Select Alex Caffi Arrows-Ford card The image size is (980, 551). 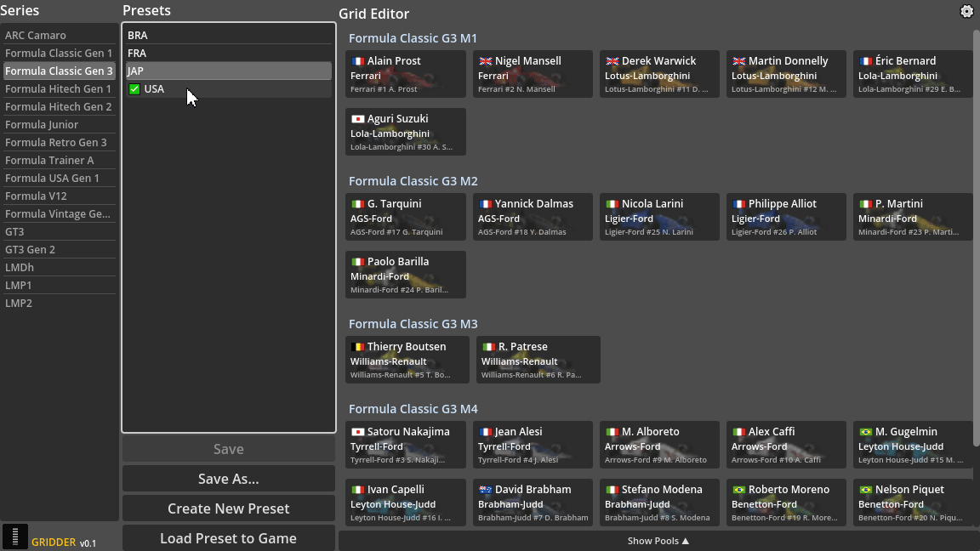tap(786, 445)
